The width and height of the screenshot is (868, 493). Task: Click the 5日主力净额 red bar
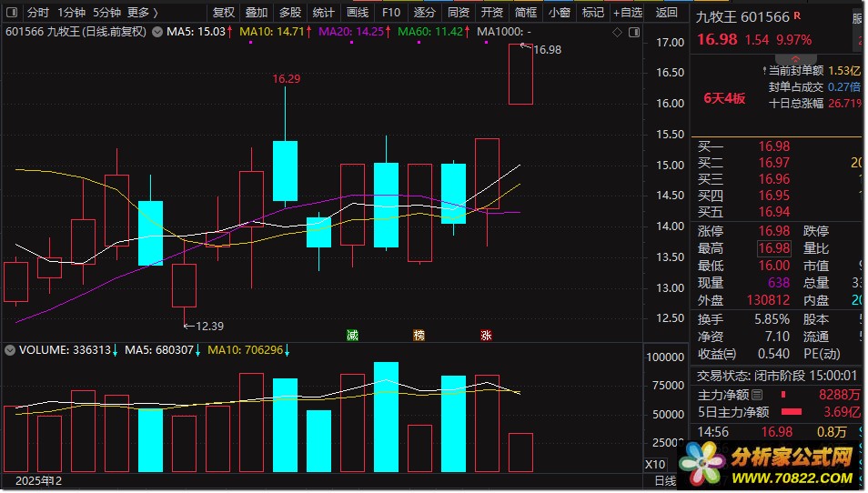click(791, 412)
